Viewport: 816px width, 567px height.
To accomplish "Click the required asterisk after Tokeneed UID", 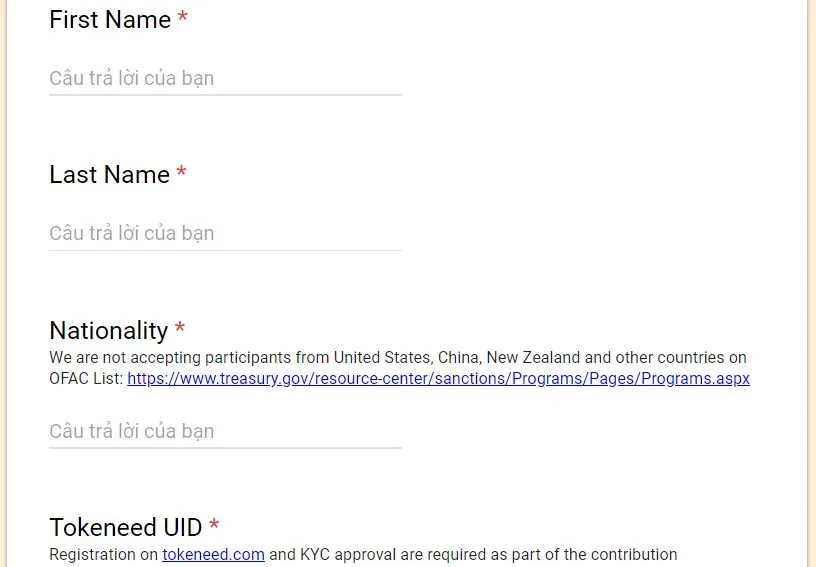I will tap(214, 525).
